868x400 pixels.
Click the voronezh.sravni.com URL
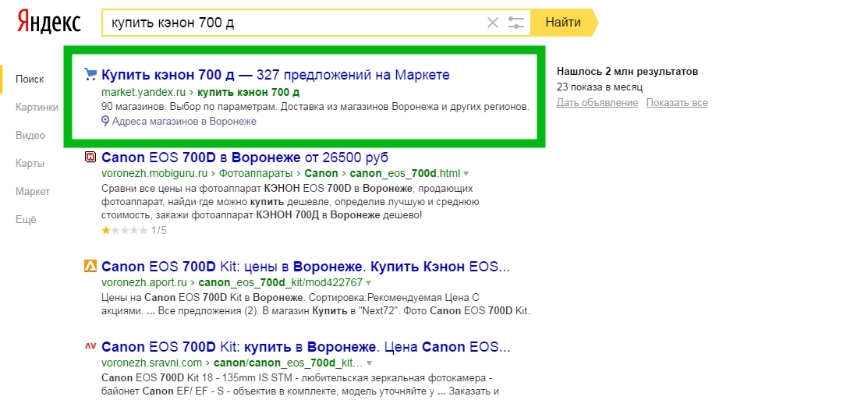151,363
